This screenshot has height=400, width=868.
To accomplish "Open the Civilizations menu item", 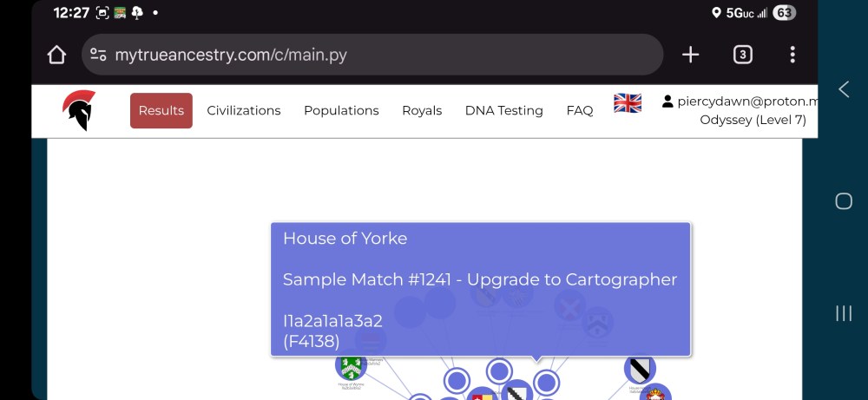I will (x=244, y=110).
